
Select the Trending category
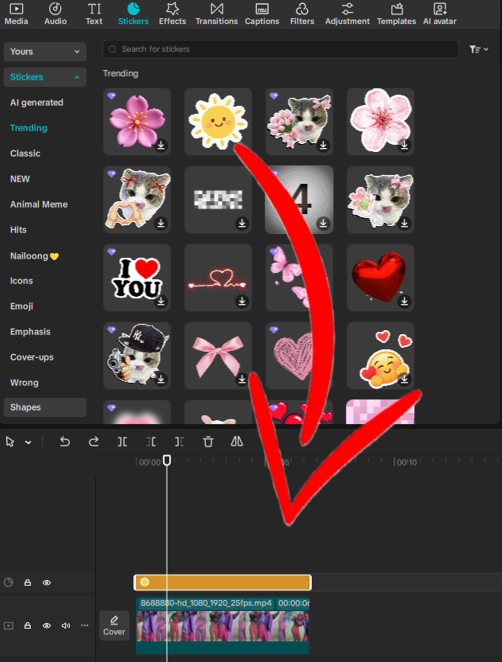tap(29, 128)
